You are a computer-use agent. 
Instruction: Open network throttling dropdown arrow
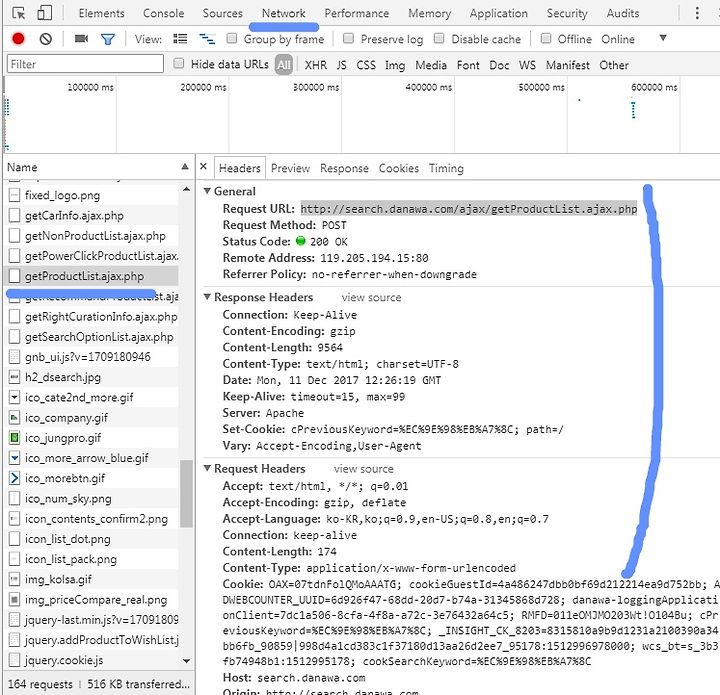tap(663, 38)
